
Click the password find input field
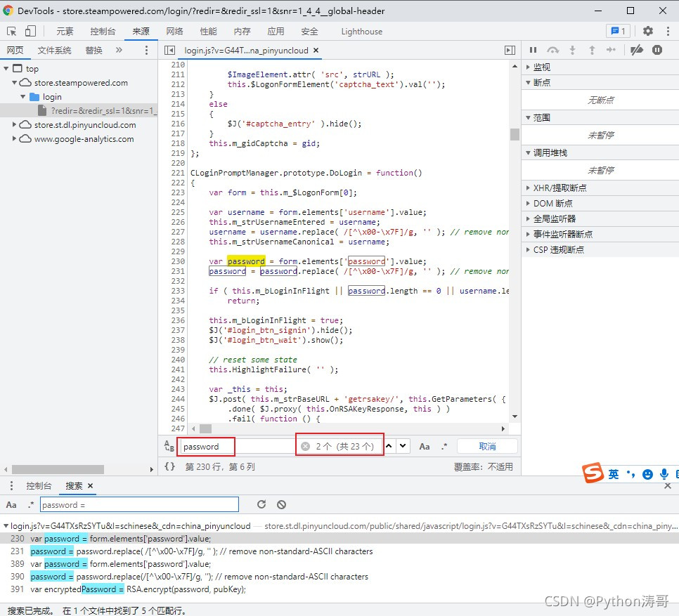(x=238, y=447)
